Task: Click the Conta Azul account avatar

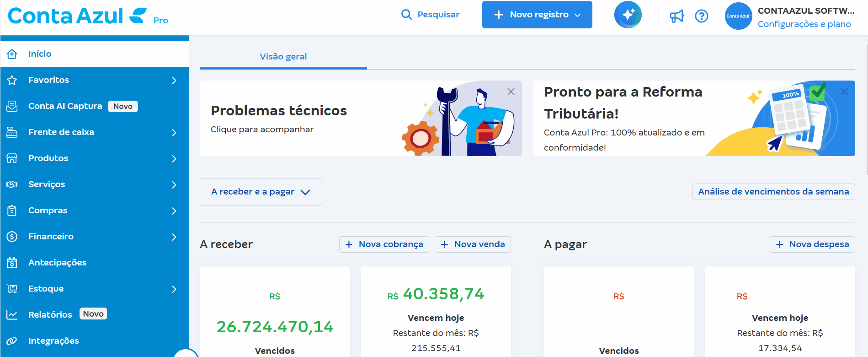Action: click(x=738, y=16)
